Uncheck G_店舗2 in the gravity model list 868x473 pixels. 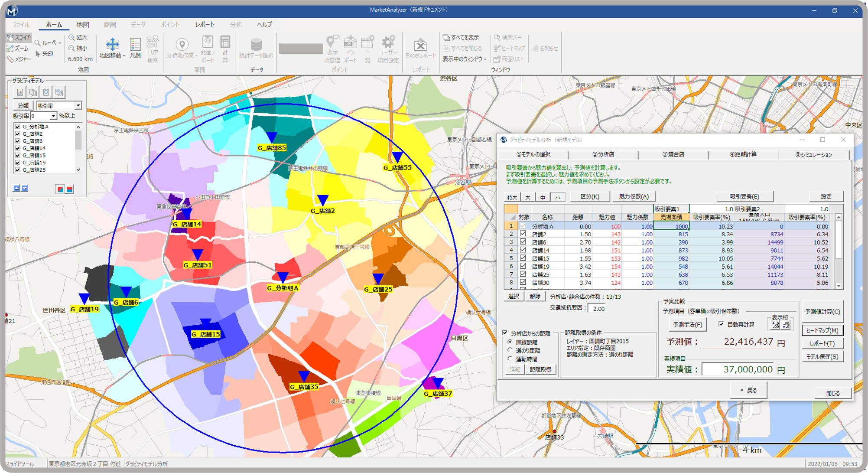(18, 134)
